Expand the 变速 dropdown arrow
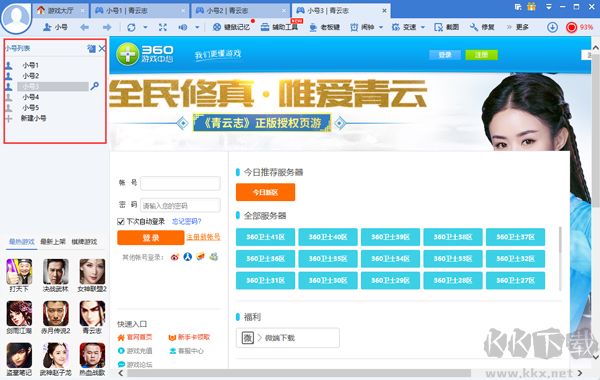Viewport: 600px width, 380px height. tap(423, 27)
